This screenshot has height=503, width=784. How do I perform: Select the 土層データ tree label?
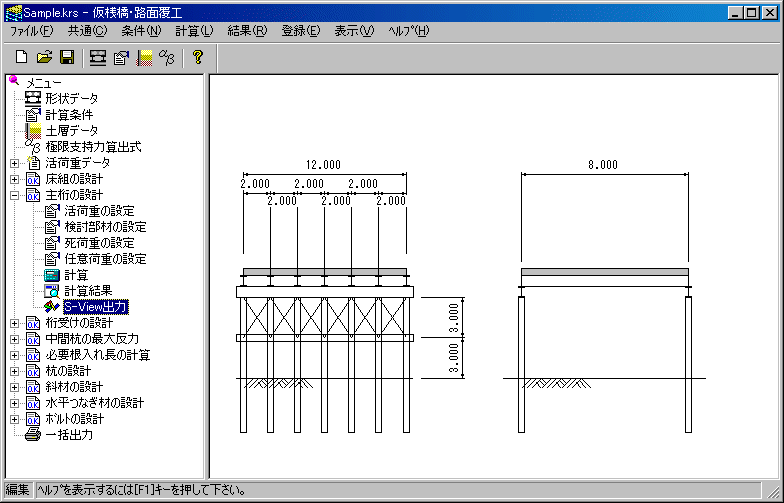(x=72, y=130)
